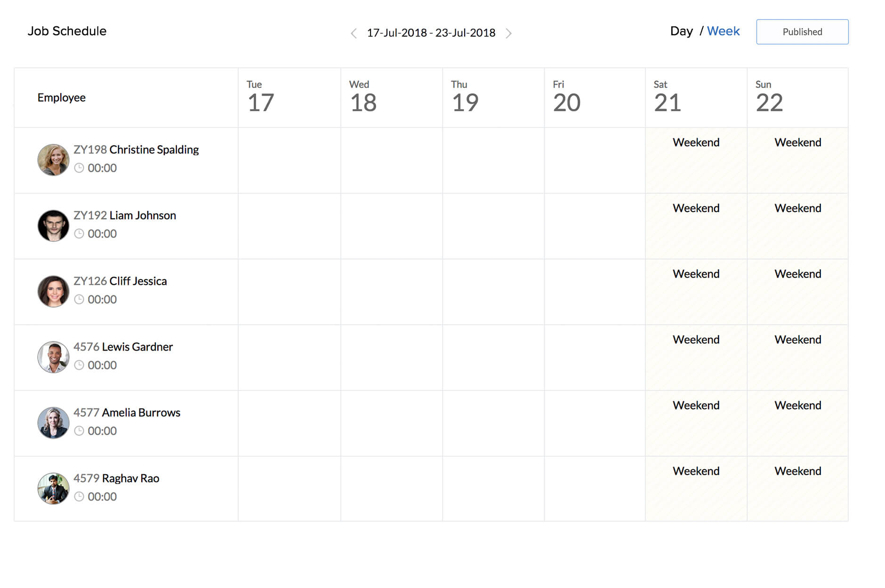
Task: Click the clock icon beside Liam Johnson
Action: (x=80, y=234)
